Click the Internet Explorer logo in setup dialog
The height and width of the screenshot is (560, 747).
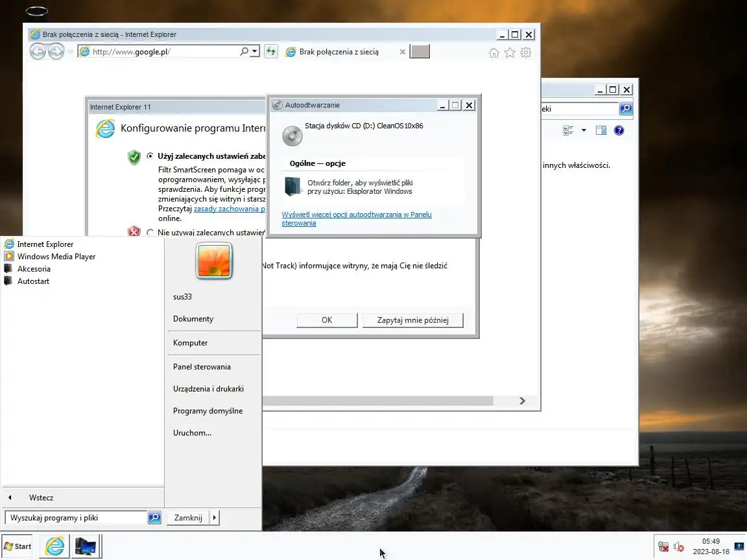click(x=105, y=129)
